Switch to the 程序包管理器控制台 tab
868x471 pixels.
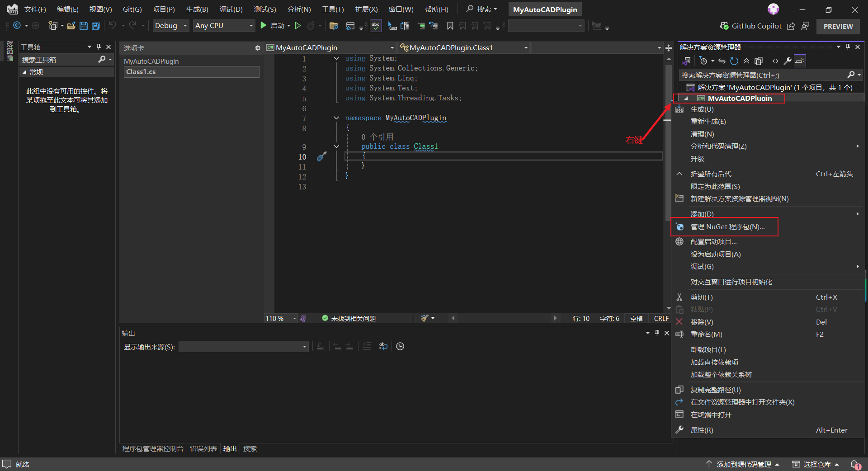(153, 449)
